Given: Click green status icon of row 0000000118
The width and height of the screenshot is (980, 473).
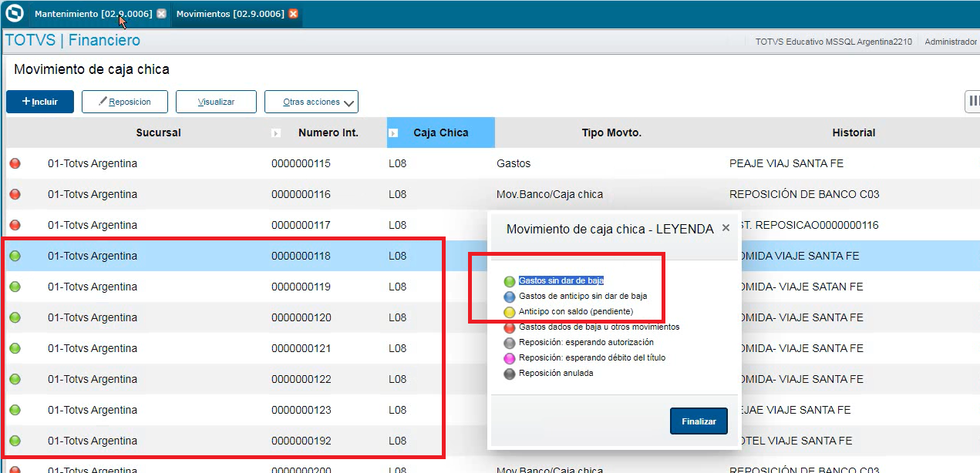Looking at the screenshot, I should (x=15, y=256).
